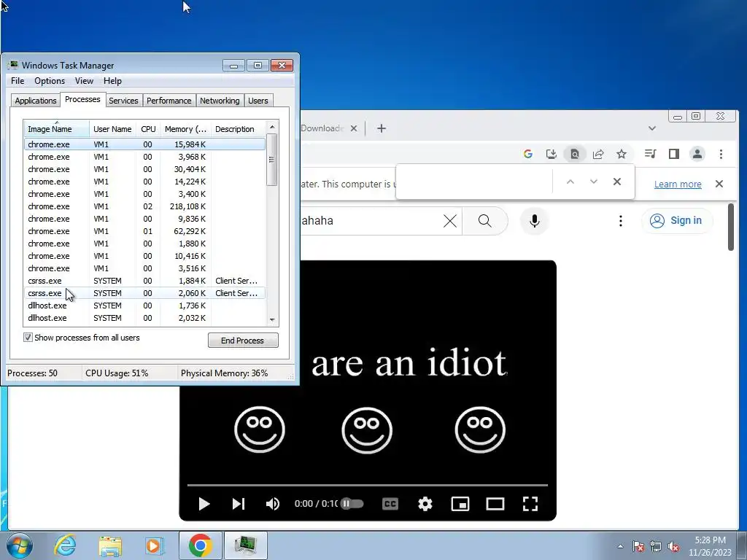
Task: Open the Windows Start button
Action: [20, 545]
